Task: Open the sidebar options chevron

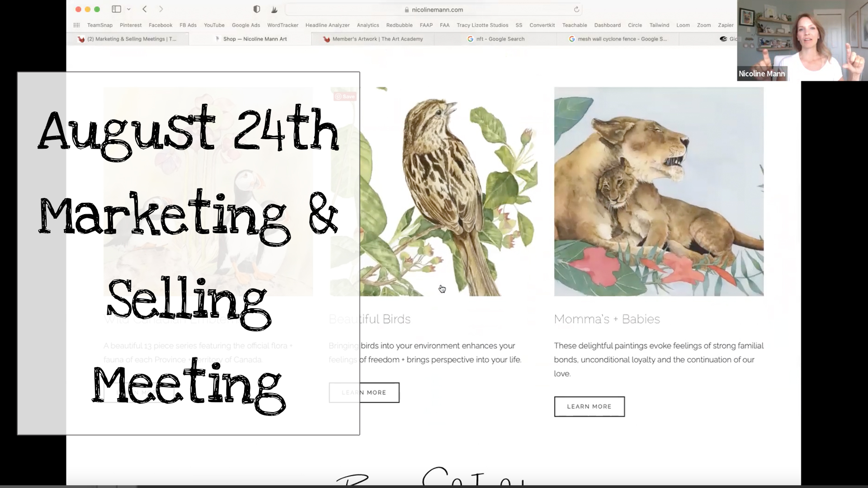Action: point(129,9)
